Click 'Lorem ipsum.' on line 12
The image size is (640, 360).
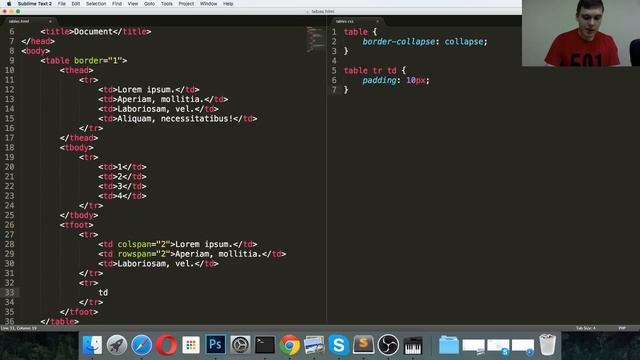click(x=146, y=90)
